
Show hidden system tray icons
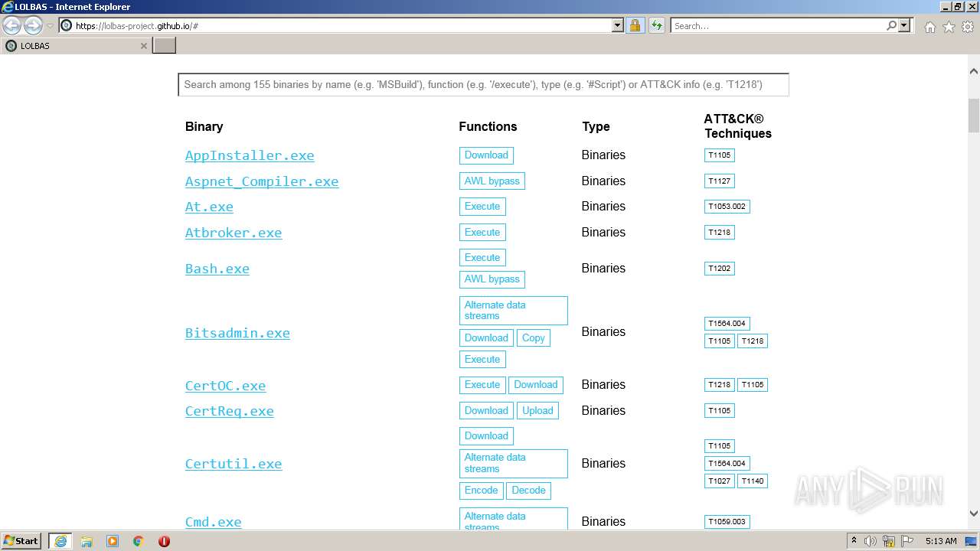click(x=854, y=541)
